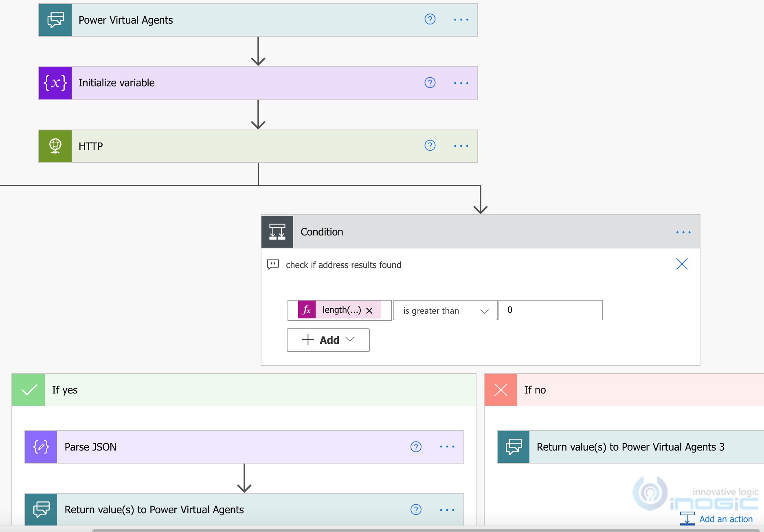Click the Return value(s) to Power Virtual Agents 3 icon
The height and width of the screenshot is (532, 764).
513,446
